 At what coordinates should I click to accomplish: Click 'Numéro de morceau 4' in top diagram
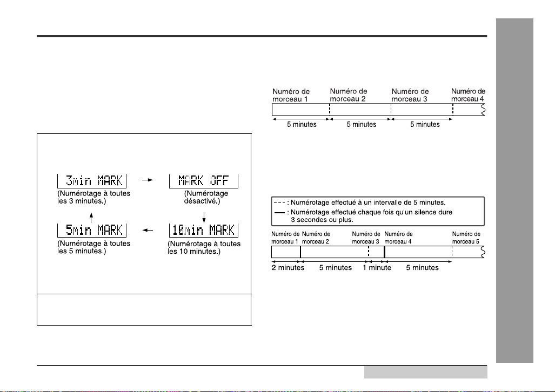pyautogui.click(x=468, y=95)
